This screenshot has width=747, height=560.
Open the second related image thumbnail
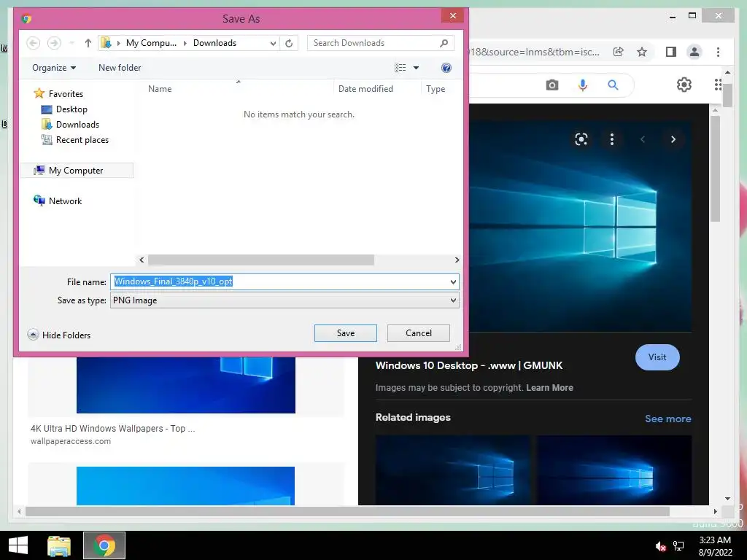pyautogui.click(x=614, y=470)
